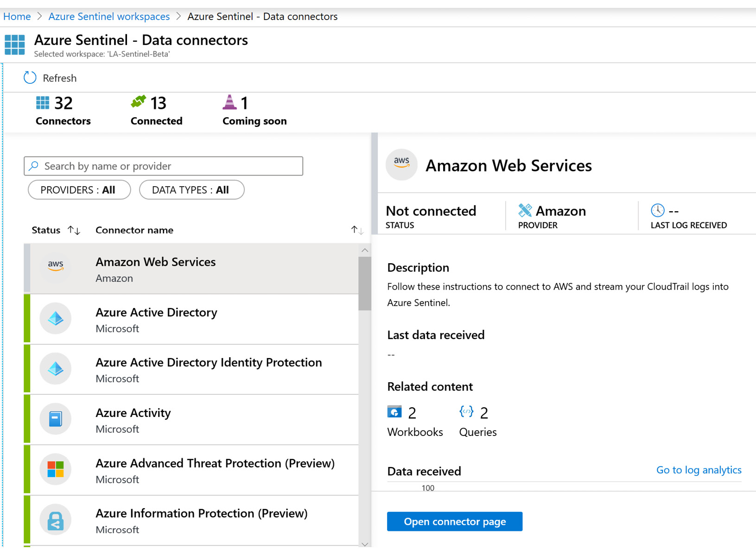Click the Last log received clock icon
The height and width of the screenshot is (555, 756).
click(x=658, y=210)
